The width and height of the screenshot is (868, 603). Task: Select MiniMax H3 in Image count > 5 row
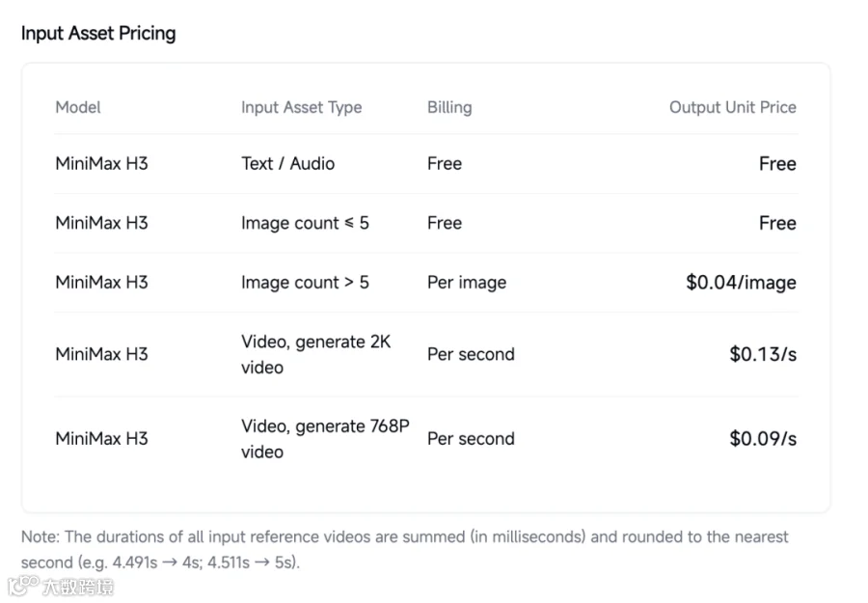point(102,282)
